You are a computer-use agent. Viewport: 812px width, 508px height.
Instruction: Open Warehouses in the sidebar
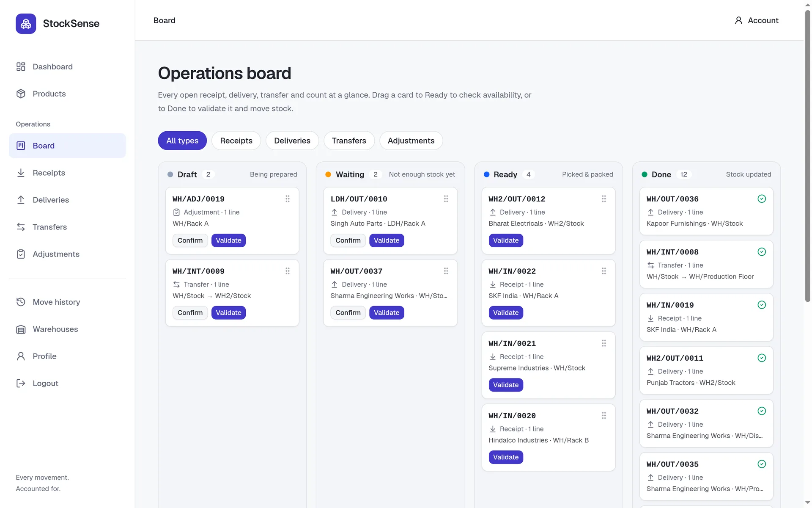(x=67, y=329)
